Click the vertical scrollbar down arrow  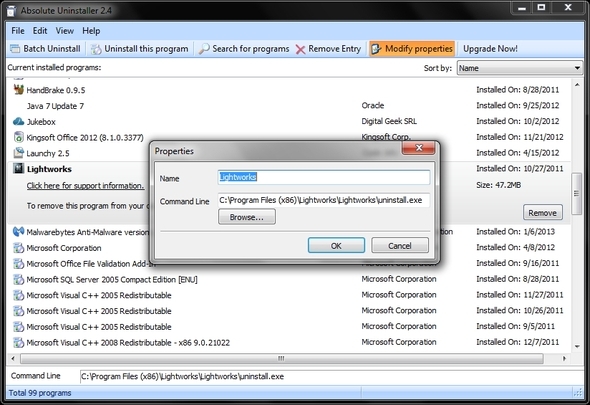tap(577, 346)
